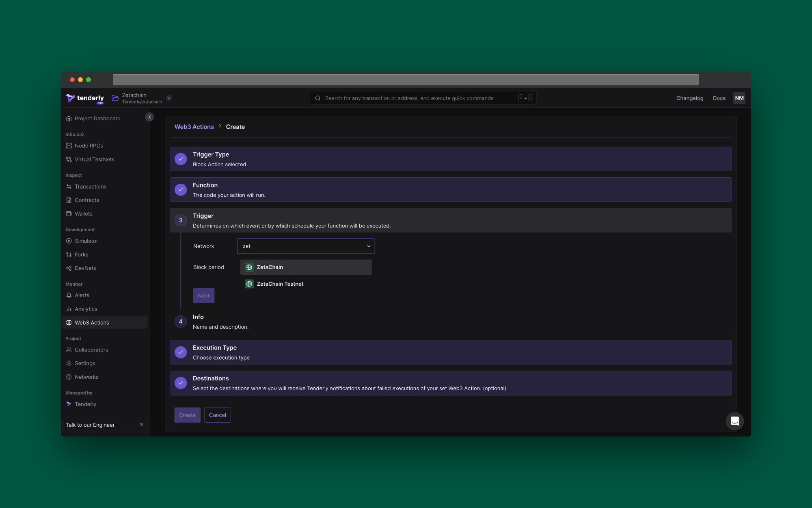Open the Node RPCs sidebar icon

coord(69,145)
